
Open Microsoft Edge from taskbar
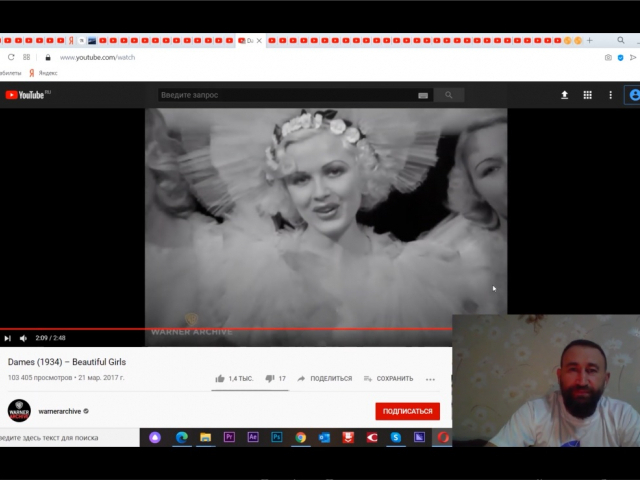[182, 438]
